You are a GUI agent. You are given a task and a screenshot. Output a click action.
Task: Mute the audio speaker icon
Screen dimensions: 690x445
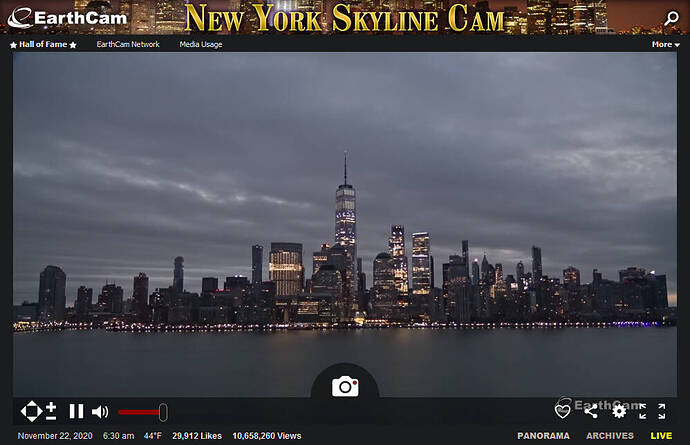coord(100,412)
